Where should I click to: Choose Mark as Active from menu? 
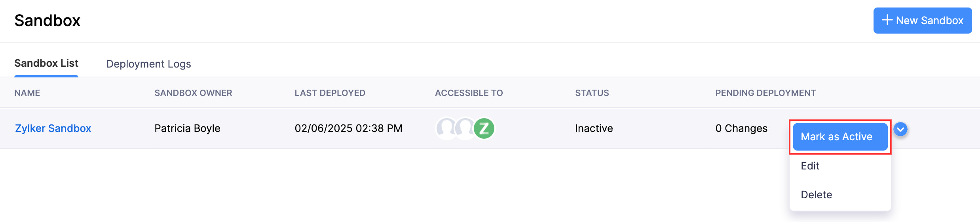point(840,137)
